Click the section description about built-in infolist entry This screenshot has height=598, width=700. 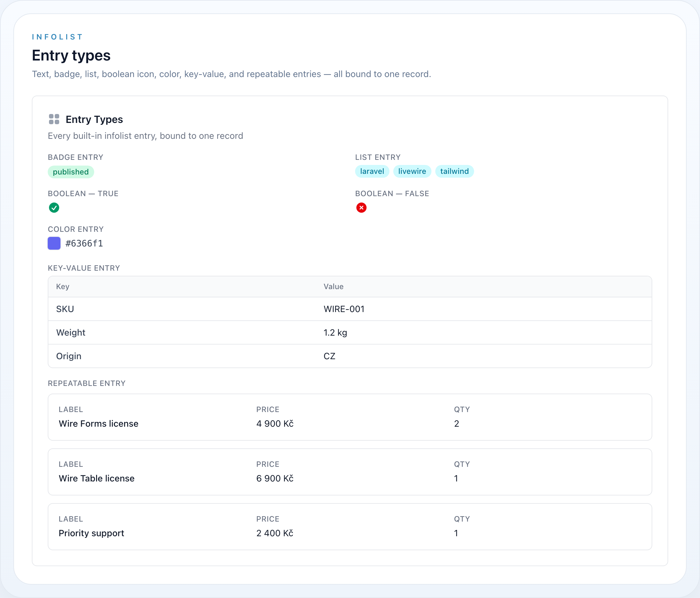pyautogui.click(x=145, y=136)
